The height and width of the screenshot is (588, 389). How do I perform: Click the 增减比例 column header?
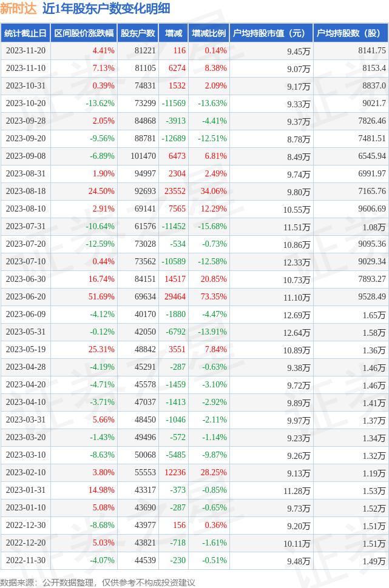[209, 33]
